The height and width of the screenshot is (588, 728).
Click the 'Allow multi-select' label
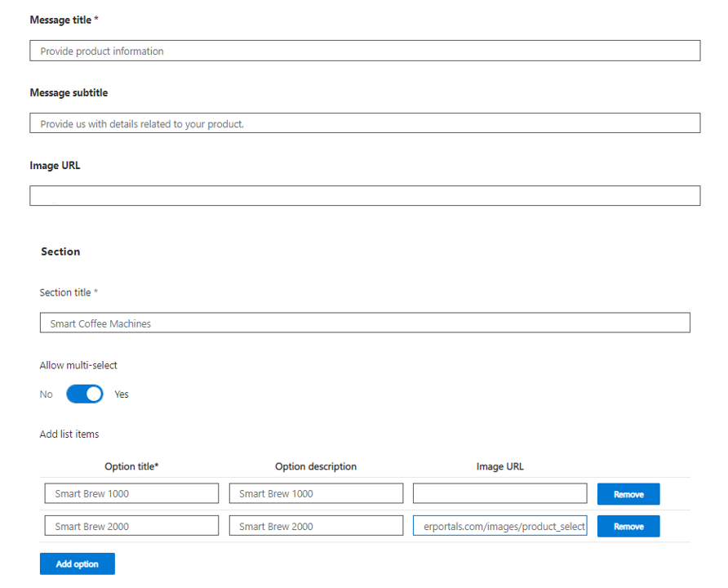point(78,365)
